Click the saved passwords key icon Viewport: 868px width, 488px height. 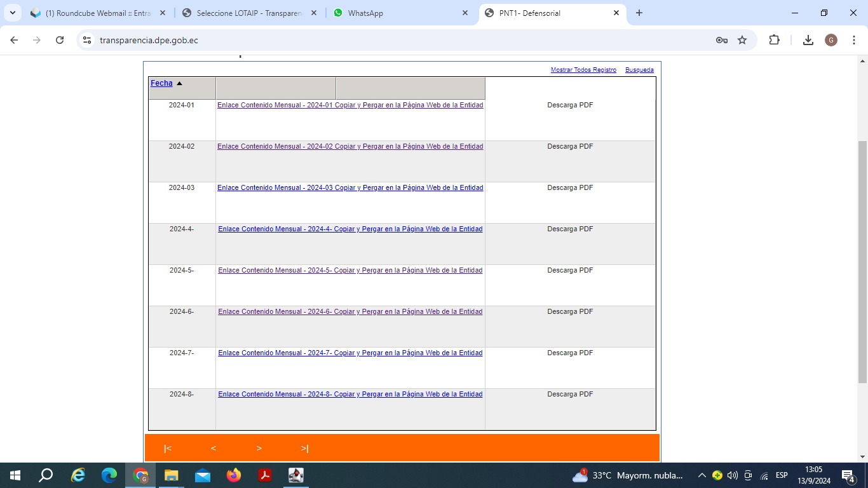click(x=721, y=40)
